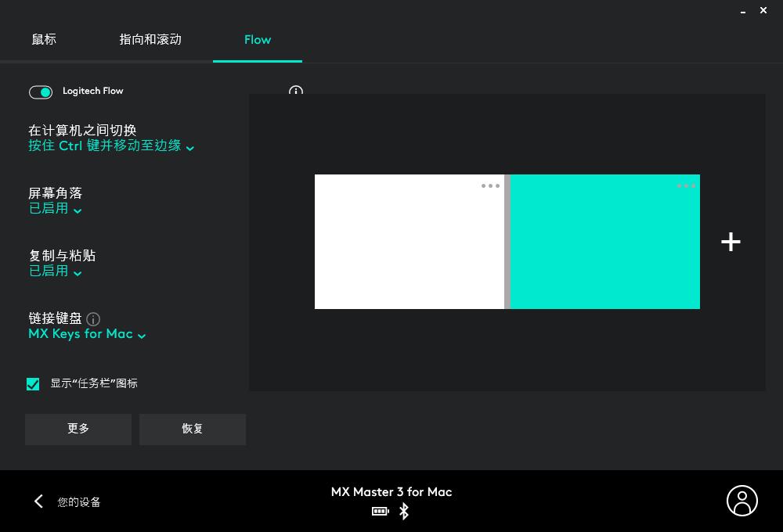
Task: Open the Flow information tooltip icon
Action: click(x=295, y=92)
